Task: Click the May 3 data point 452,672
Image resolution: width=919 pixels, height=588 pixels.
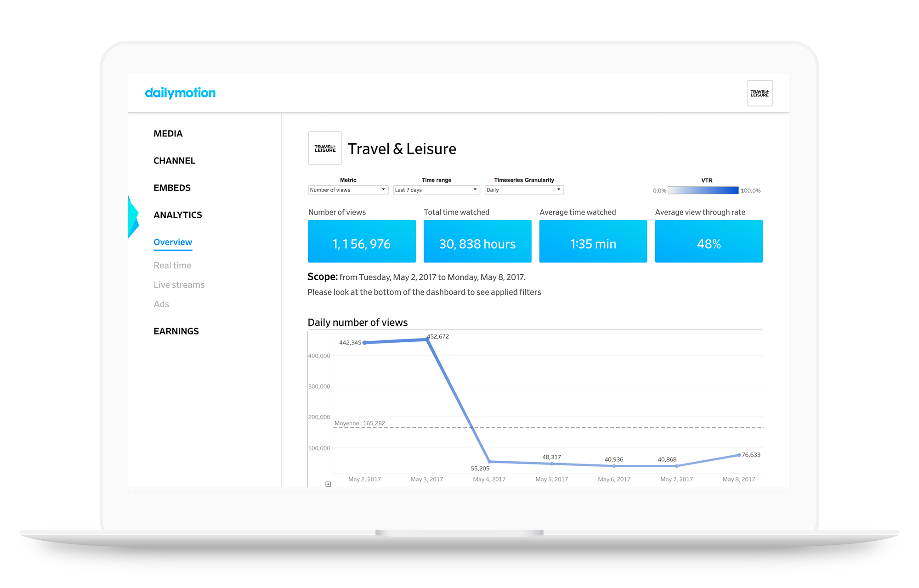Action: click(427, 340)
